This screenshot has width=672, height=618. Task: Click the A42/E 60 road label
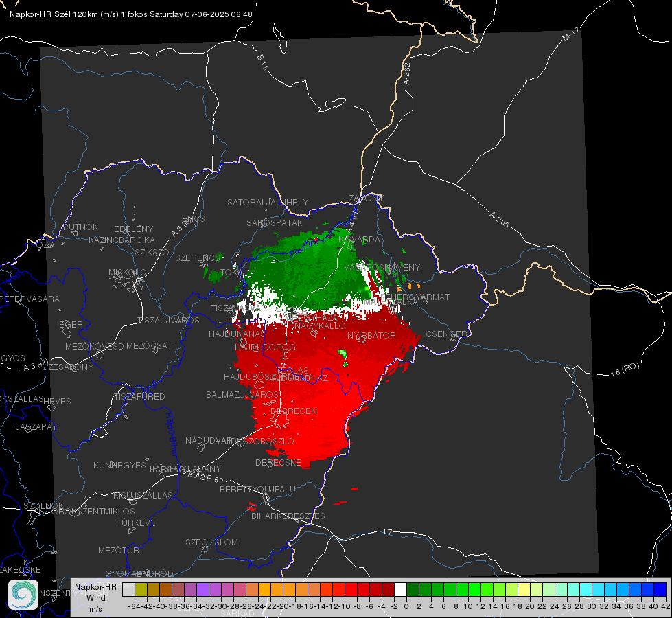[x=206, y=477]
